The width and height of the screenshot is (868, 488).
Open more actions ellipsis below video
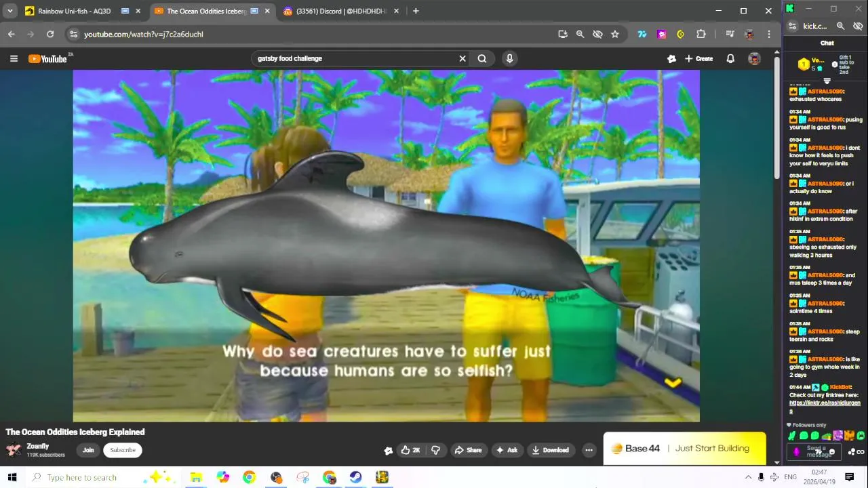tap(589, 450)
